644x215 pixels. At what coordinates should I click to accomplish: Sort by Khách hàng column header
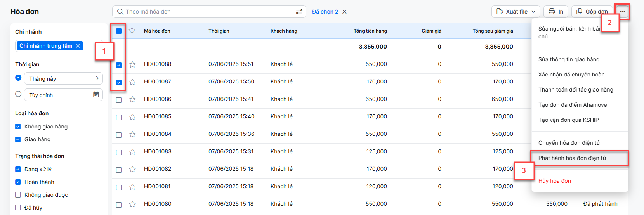coord(284,31)
